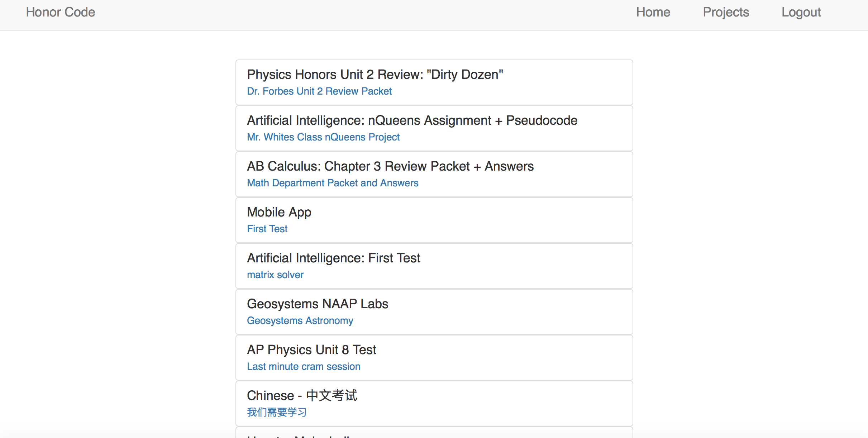Click the 我们需要学习 link

pos(276,413)
